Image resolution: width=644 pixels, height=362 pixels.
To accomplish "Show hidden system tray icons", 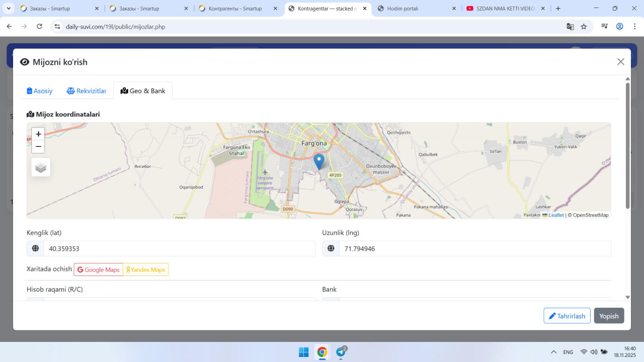I will coord(553,352).
